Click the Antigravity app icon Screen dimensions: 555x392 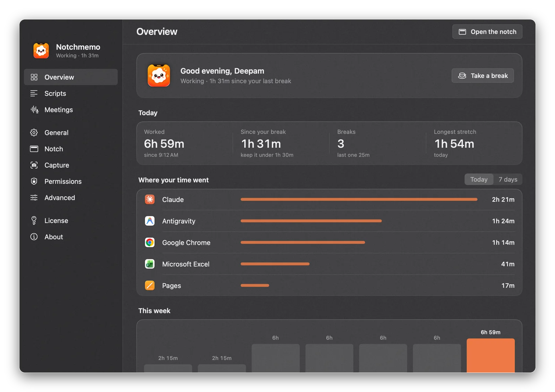point(150,221)
